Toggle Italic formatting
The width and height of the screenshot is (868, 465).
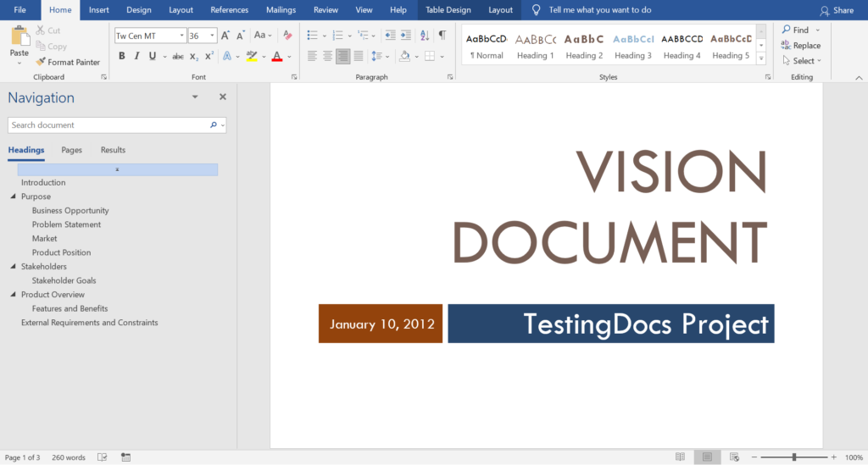click(136, 56)
